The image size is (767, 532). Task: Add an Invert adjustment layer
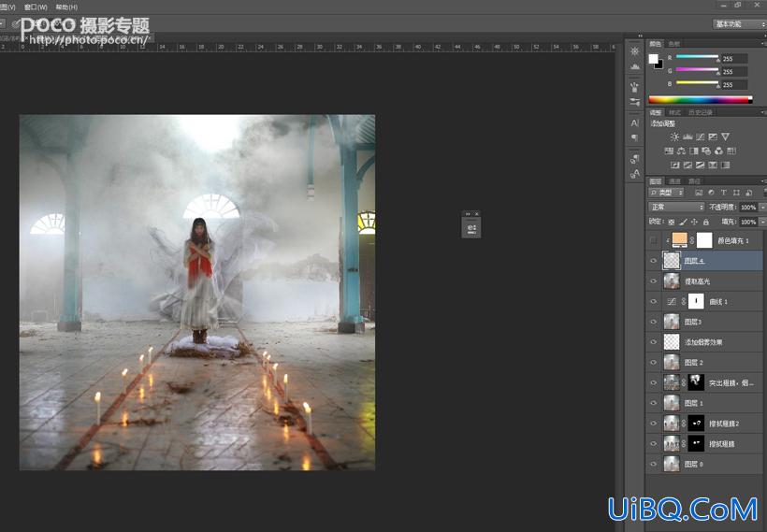coord(675,165)
